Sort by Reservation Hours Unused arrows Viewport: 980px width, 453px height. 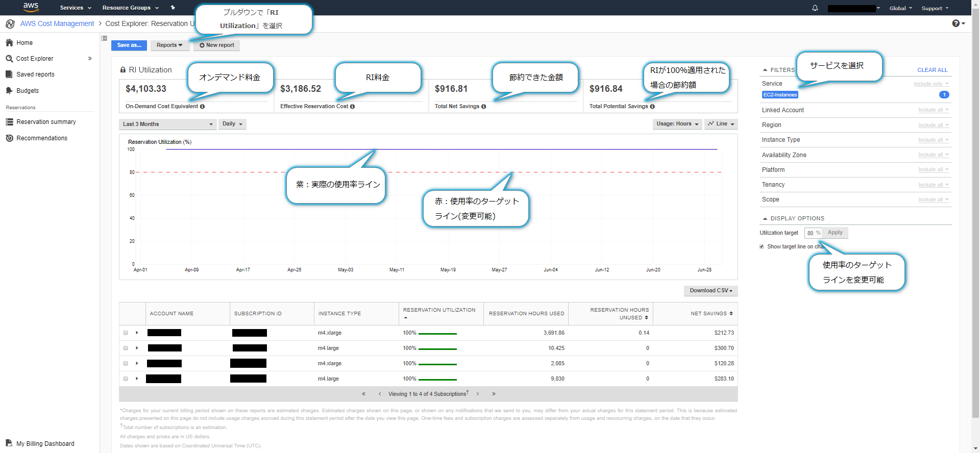point(647,318)
